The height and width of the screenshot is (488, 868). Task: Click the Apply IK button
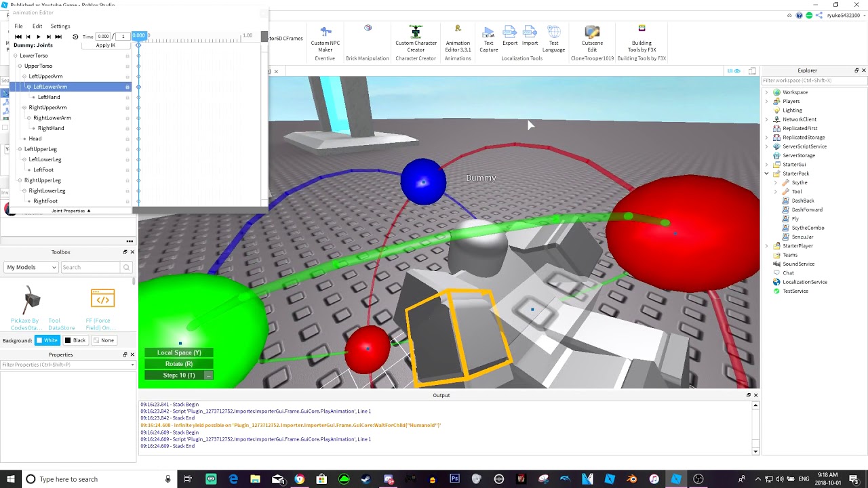(x=106, y=45)
